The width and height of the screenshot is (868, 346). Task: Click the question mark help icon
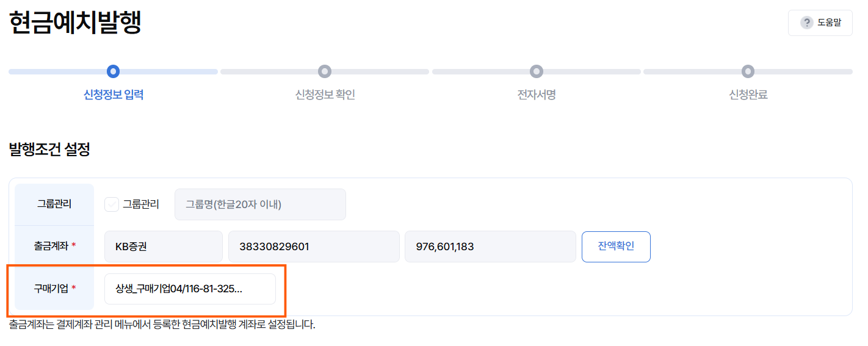point(806,23)
